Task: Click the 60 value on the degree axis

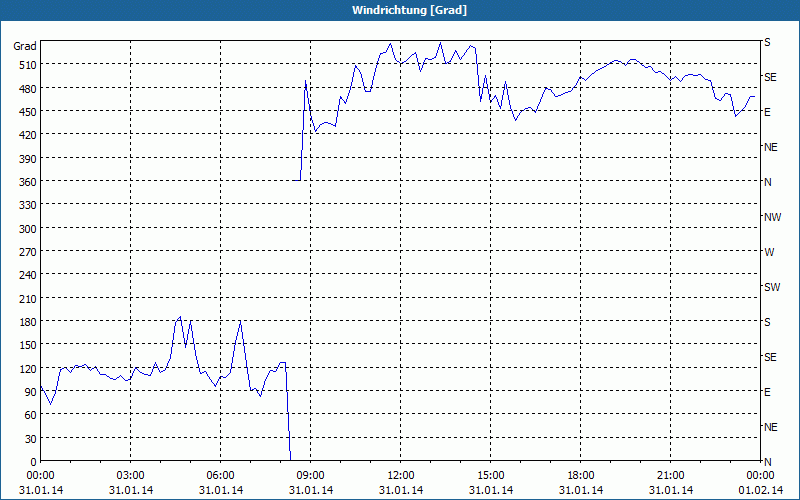Action: 31,415
